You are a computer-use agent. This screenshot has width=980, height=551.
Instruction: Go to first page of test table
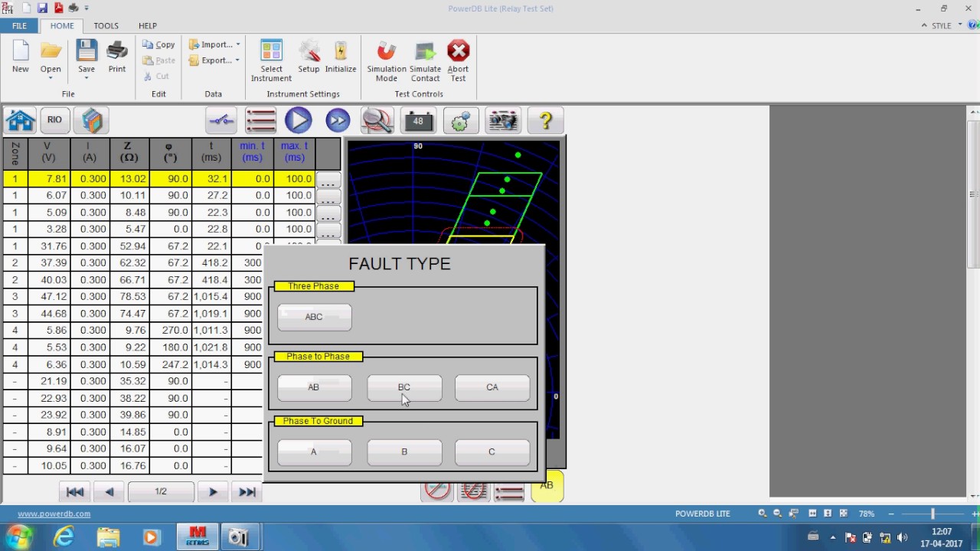(75, 492)
